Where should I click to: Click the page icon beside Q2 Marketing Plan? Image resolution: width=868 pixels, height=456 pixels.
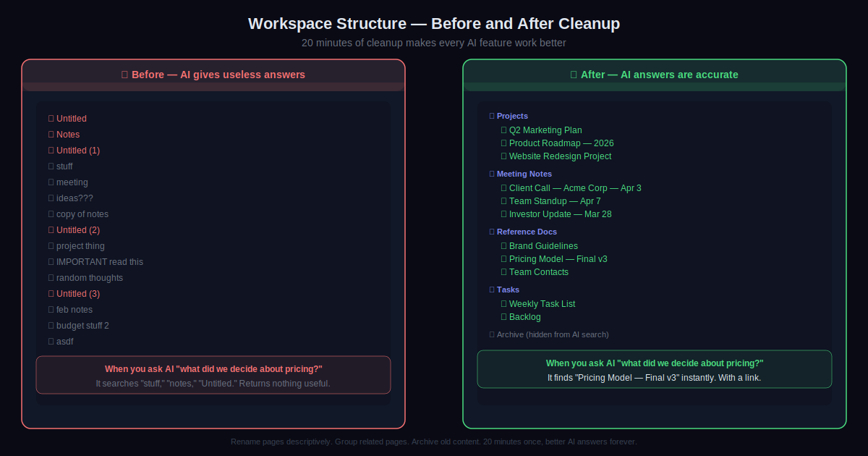(x=503, y=130)
